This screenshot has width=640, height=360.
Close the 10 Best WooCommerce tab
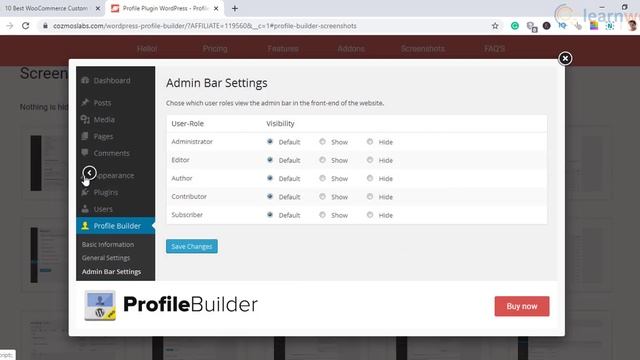pyautogui.click(x=98, y=8)
